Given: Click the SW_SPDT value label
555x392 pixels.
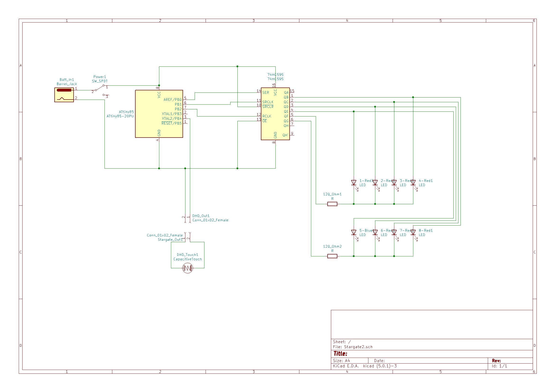Looking at the screenshot, I should 100,81.
